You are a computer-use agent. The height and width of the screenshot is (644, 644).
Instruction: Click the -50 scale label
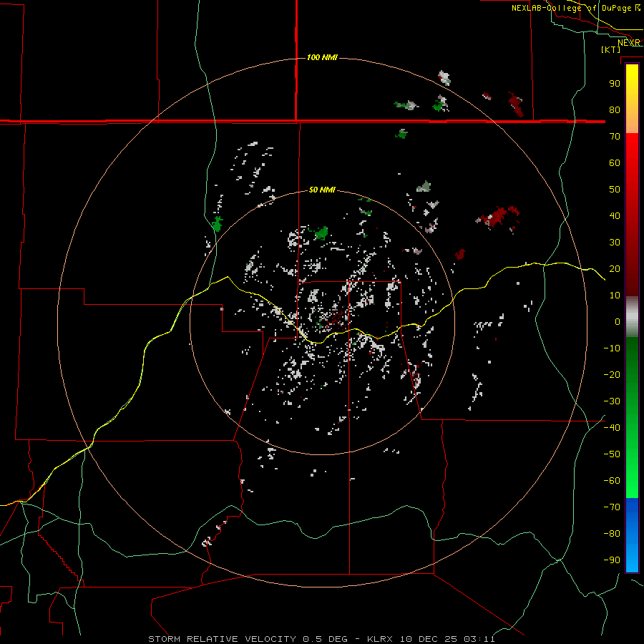coord(612,454)
